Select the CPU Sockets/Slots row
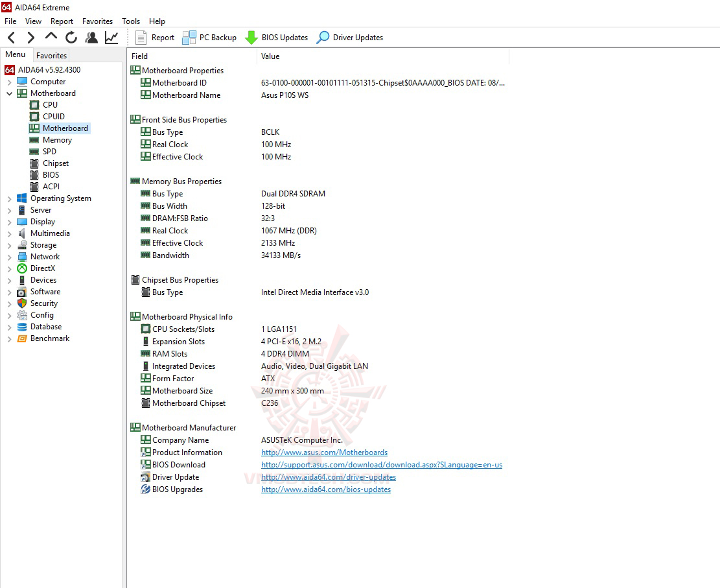The height and width of the screenshot is (588, 720). (318, 329)
